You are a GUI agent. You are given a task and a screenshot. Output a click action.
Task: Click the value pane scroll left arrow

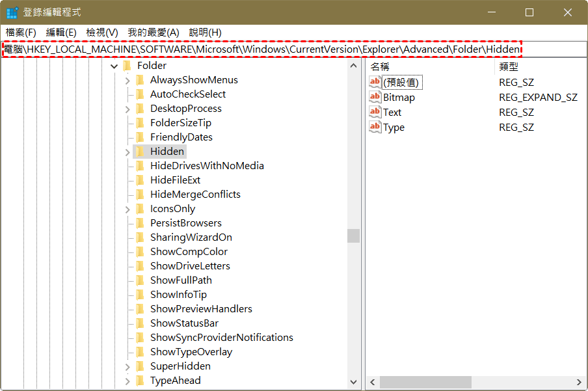tap(372, 382)
